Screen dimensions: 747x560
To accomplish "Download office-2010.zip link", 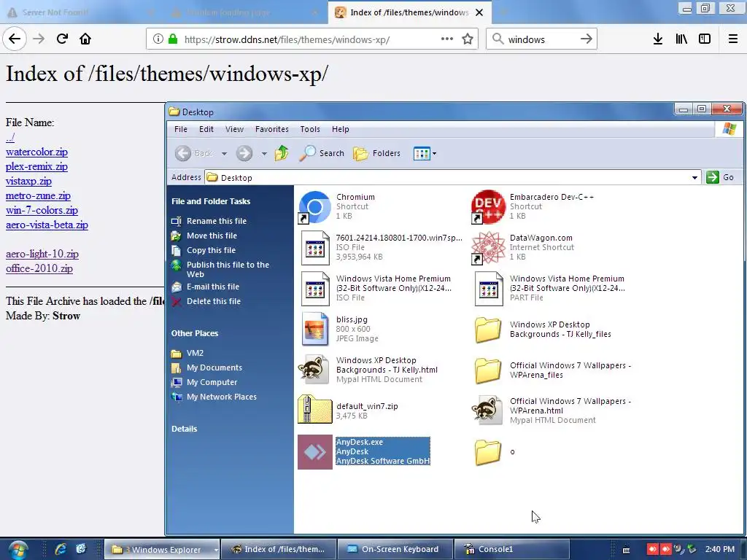I will click(39, 268).
